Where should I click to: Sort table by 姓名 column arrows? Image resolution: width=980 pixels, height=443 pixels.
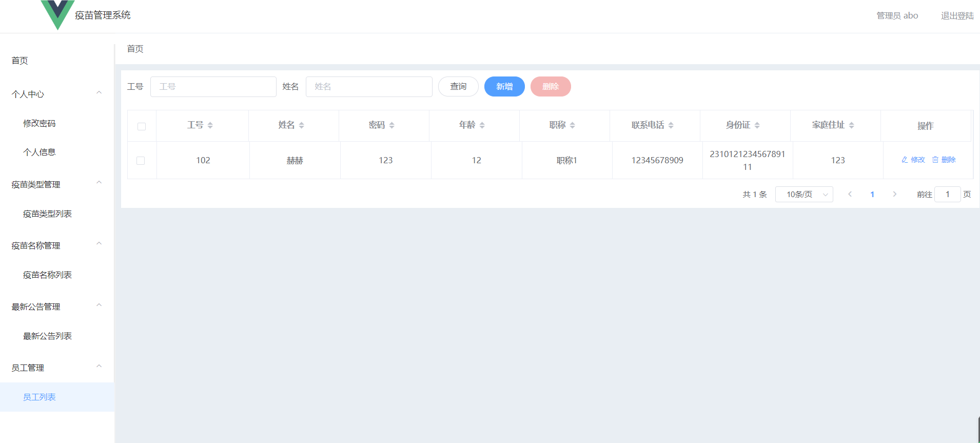302,125
